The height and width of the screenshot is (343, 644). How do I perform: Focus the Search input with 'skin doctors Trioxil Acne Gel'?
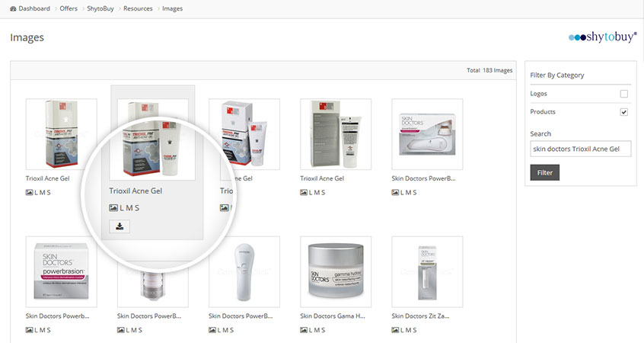(580, 149)
